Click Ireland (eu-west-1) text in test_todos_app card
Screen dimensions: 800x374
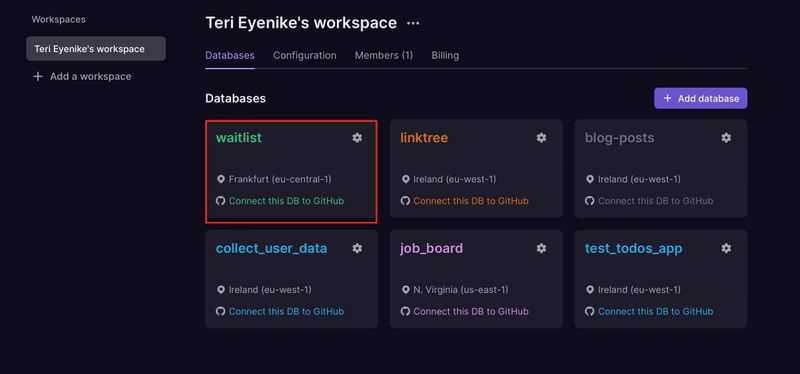pos(639,290)
